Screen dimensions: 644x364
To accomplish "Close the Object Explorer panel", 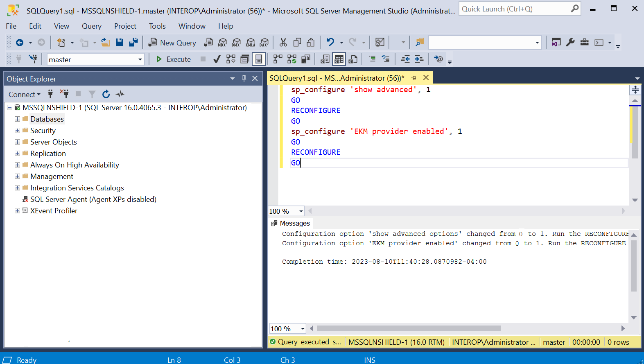I will (255, 78).
